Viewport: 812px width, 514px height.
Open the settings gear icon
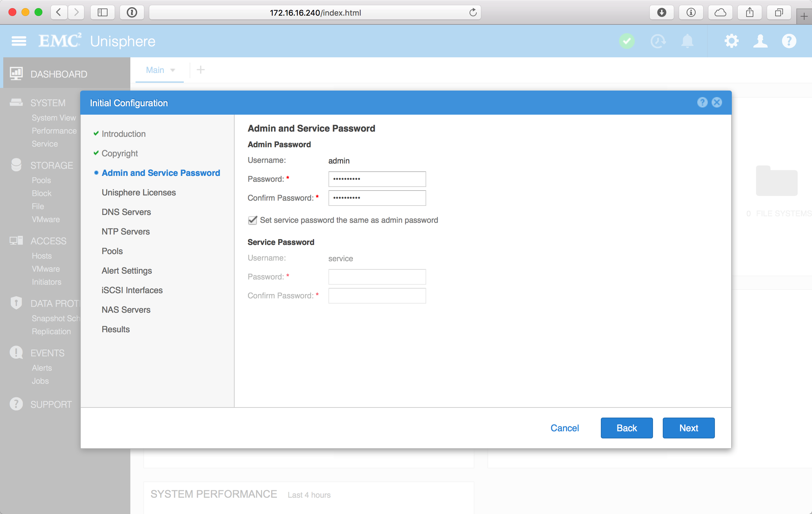pos(731,41)
